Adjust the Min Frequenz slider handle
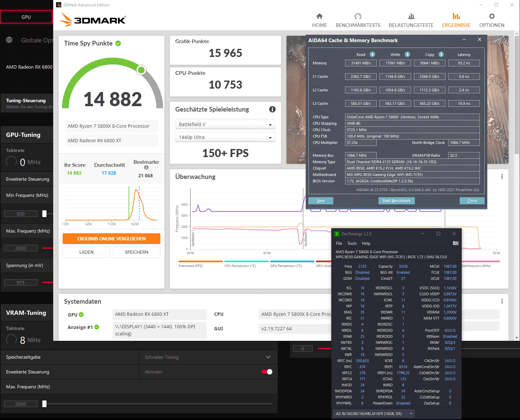This screenshot has height=420, width=520. 44,214
